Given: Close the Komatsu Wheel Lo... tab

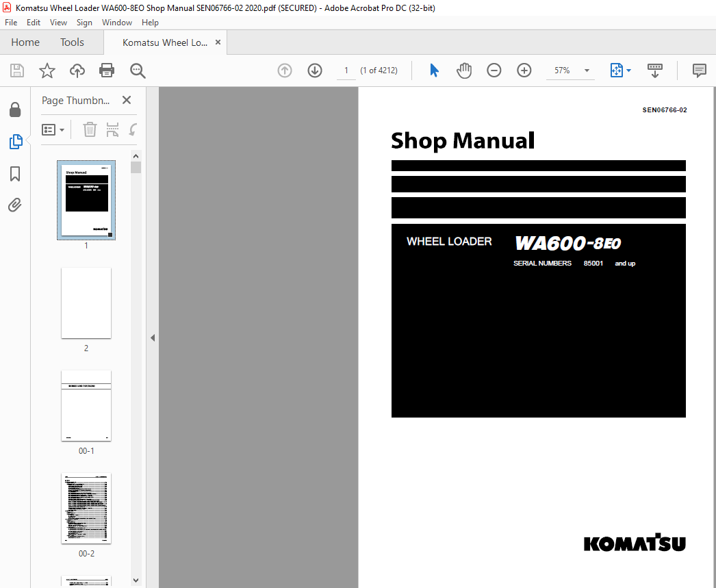Looking at the screenshot, I should coord(218,42).
